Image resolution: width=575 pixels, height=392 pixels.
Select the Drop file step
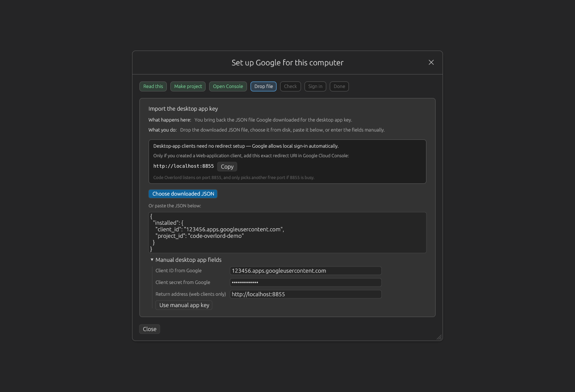pyautogui.click(x=264, y=86)
